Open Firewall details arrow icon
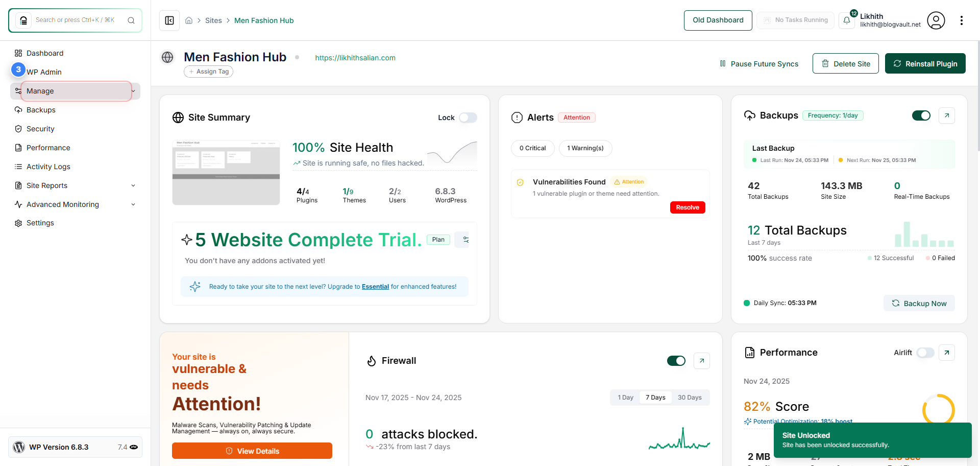The height and width of the screenshot is (466, 980). 702,361
